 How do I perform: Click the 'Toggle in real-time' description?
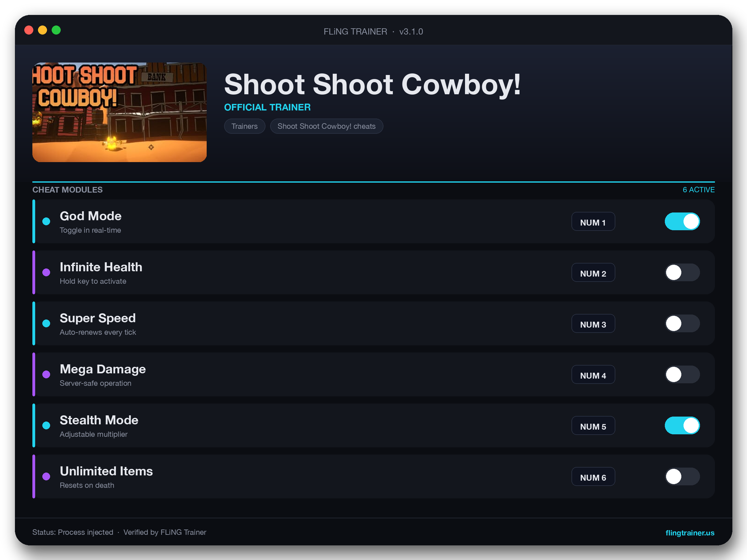(x=90, y=230)
